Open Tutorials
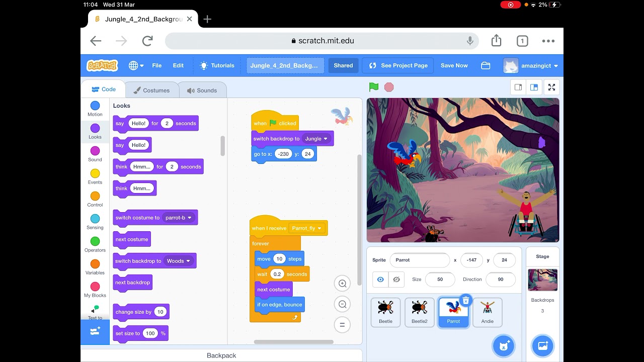This screenshot has height=362, width=644. point(217,65)
